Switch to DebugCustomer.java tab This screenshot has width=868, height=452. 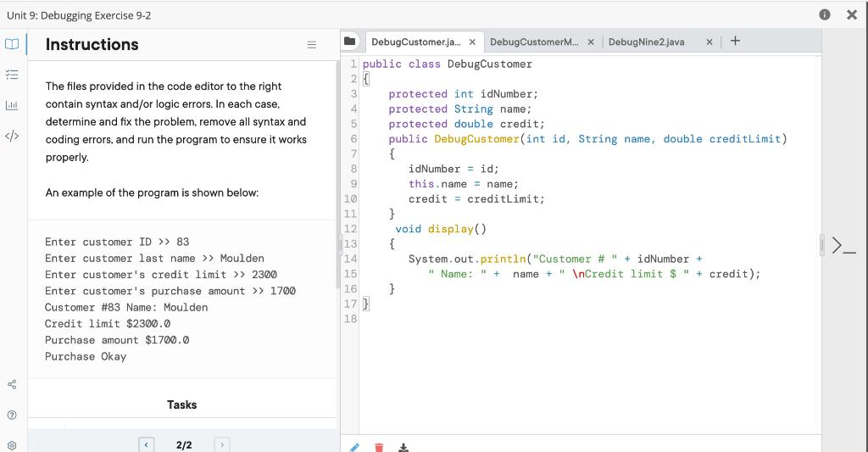coord(415,42)
